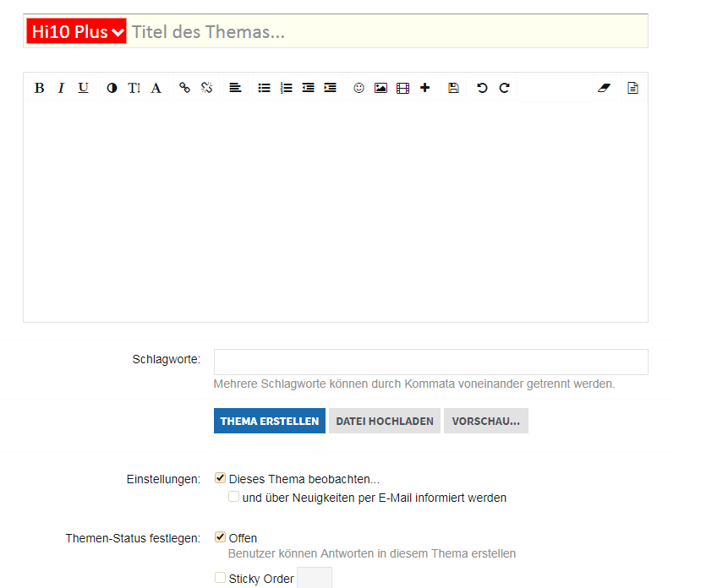The height and width of the screenshot is (588, 717).
Task: Apply italic formatting
Action: 61,88
